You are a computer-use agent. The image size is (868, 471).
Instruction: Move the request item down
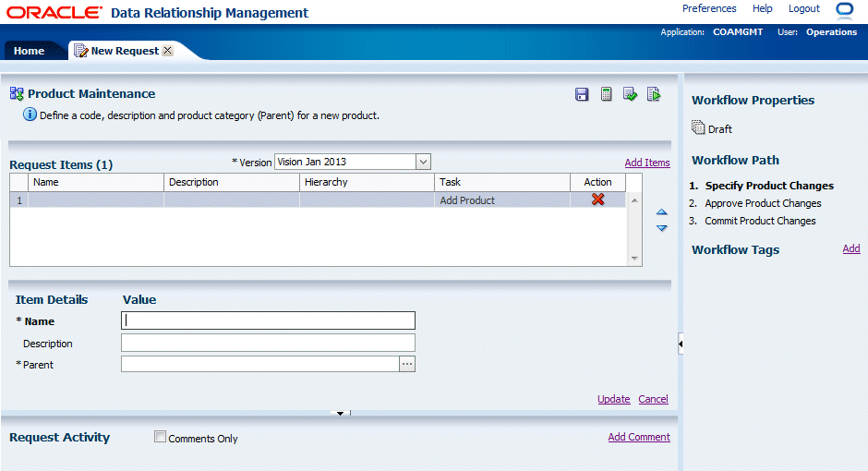661,228
